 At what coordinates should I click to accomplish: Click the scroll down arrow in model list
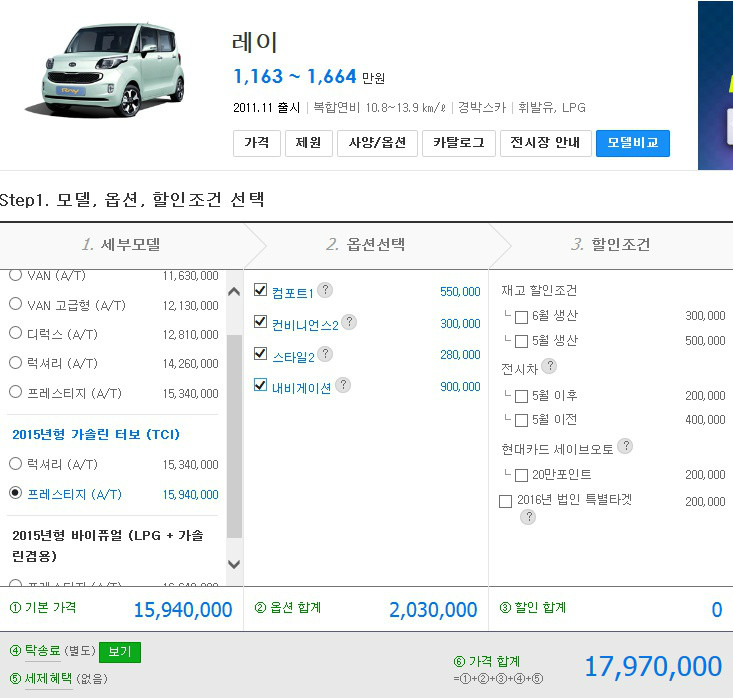coord(234,564)
